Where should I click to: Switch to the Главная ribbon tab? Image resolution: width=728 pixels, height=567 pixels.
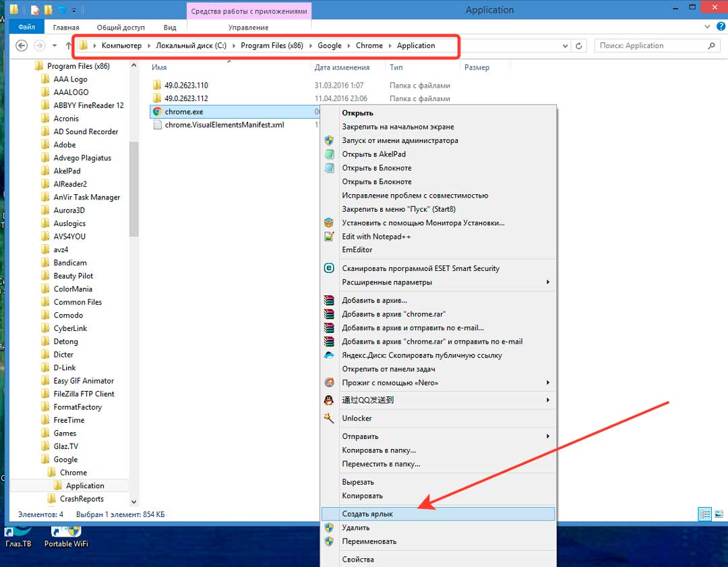coord(66,28)
